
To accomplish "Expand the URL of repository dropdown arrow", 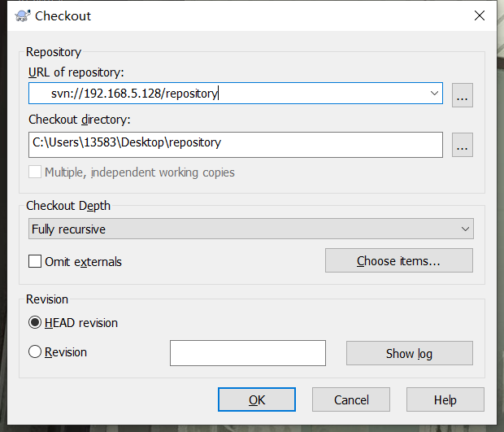I will 433,94.
